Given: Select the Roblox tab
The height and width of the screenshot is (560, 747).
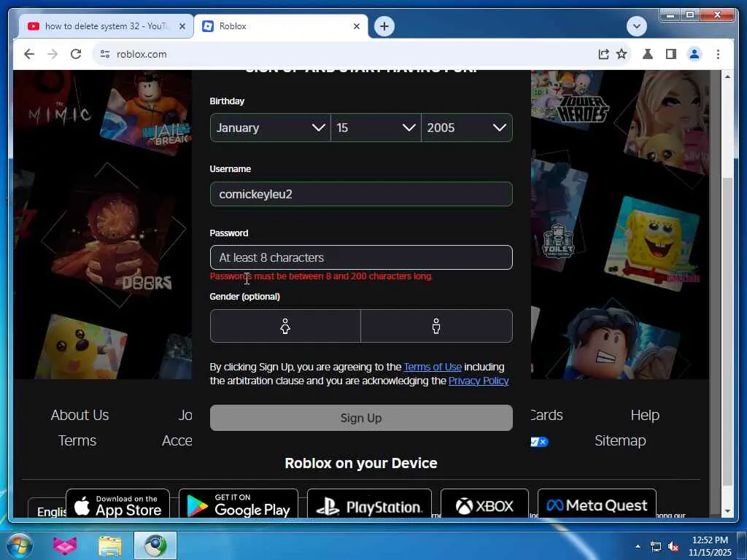Looking at the screenshot, I should (281, 26).
